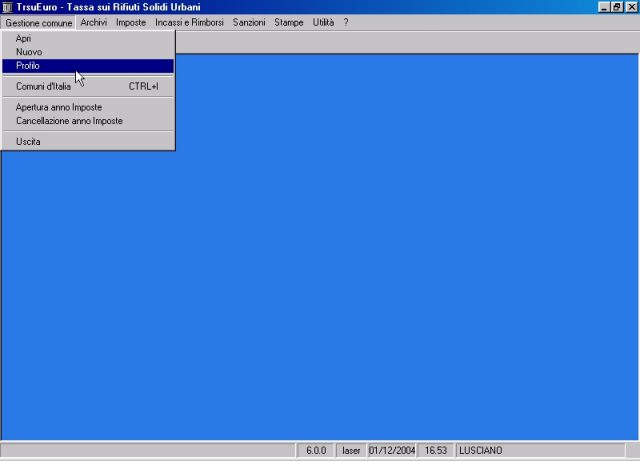
Task: Open Comuni d'Italia menu entry
Action: point(88,87)
